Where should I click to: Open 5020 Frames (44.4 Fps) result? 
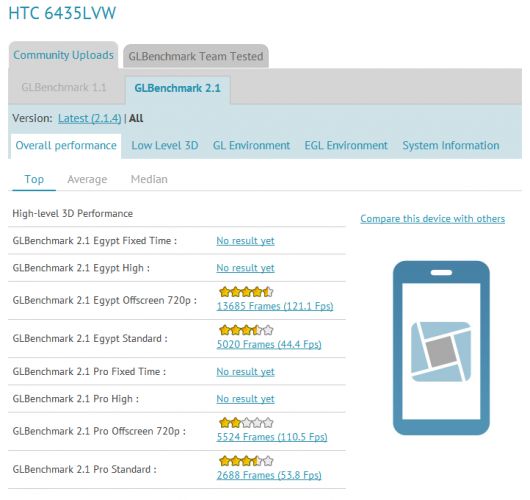(269, 344)
